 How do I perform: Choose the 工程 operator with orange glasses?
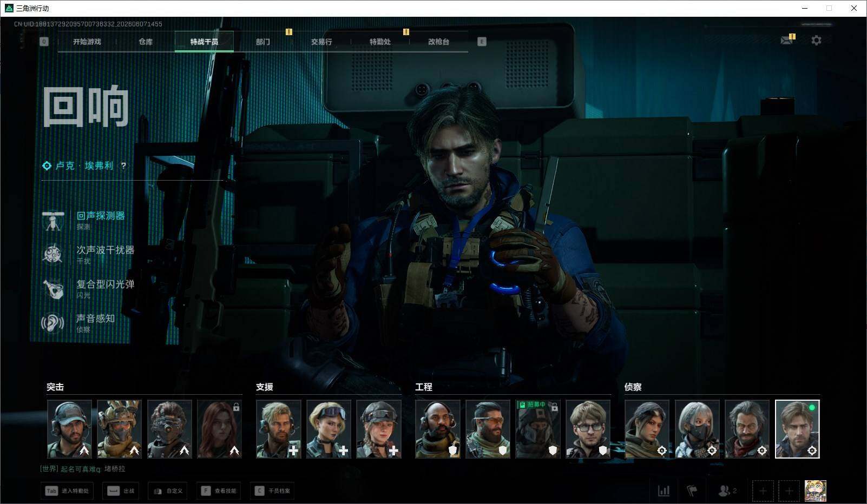coord(488,429)
